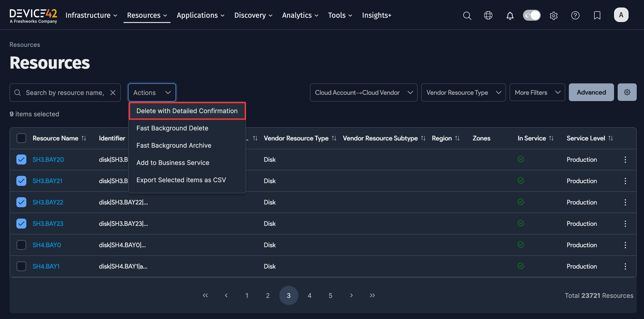Click the Advanced button

pyautogui.click(x=591, y=92)
